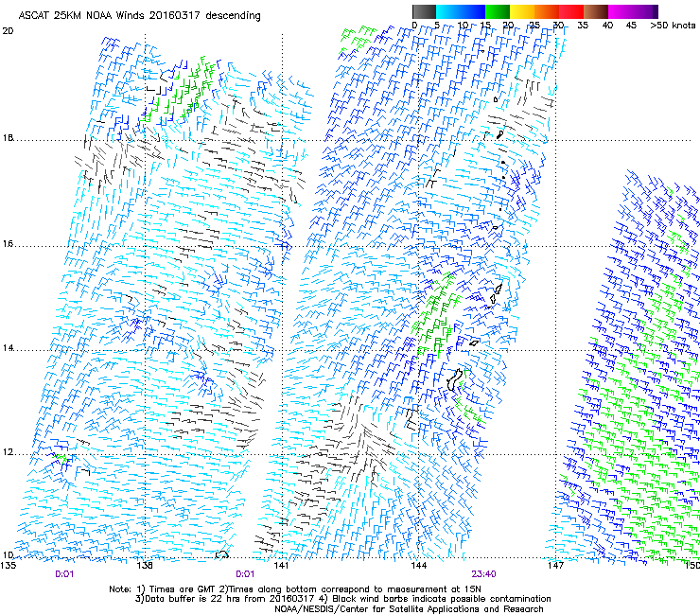
Task: Click the yellow 20-25 knots legend swatch
Action: (x=522, y=11)
